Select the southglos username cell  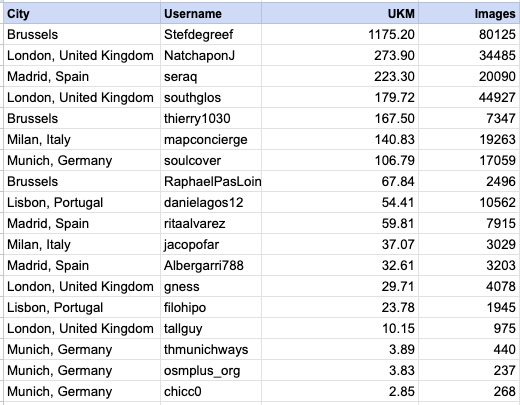tap(211, 97)
